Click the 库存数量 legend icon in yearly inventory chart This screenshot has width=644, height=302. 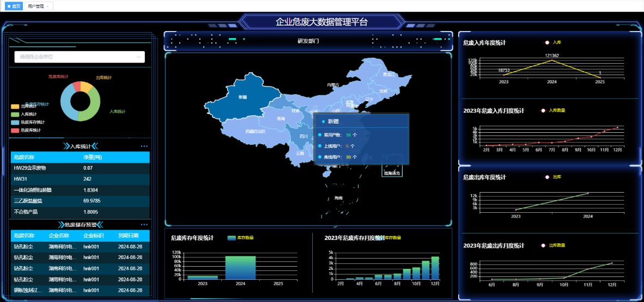pos(232,238)
